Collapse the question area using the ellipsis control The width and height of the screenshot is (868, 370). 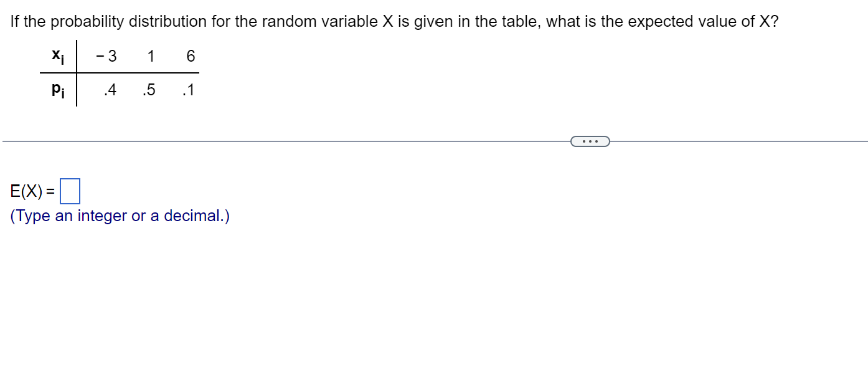(x=590, y=141)
